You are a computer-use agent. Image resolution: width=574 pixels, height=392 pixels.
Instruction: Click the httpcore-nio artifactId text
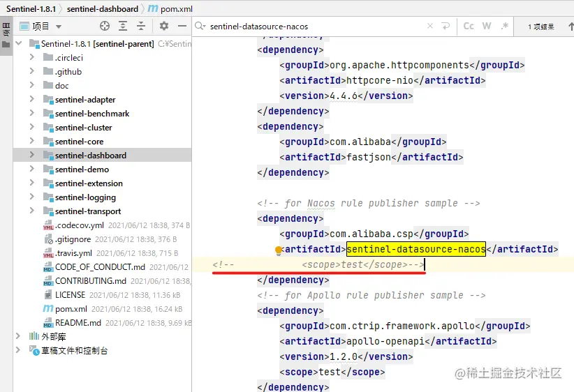click(380, 80)
